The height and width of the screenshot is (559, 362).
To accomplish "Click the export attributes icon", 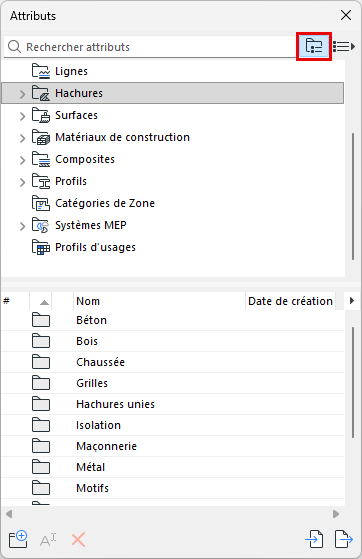I will pyautogui.click(x=344, y=539).
